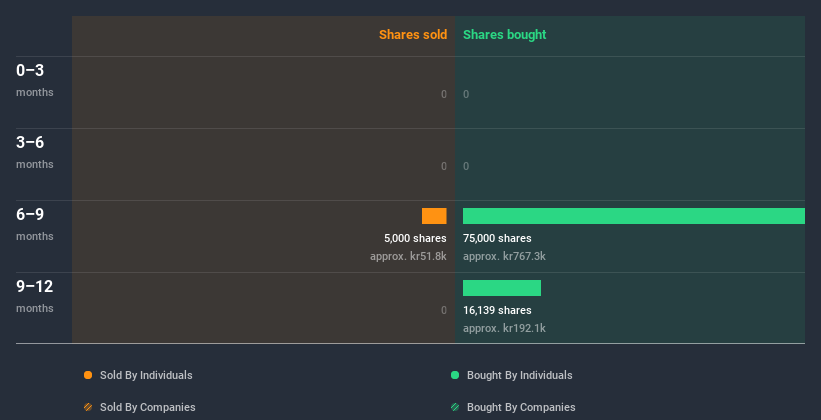The height and width of the screenshot is (420, 821).
Task: Click the sold zero in 3–6 months row
Action: pyautogui.click(x=444, y=166)
